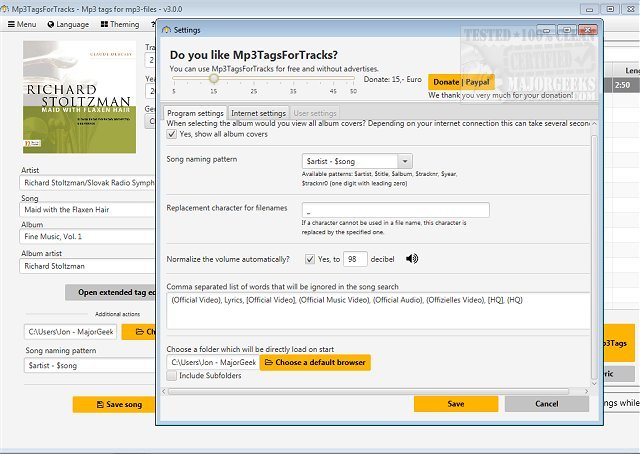Click the album cover thumbnail
The width and height of the screenshot is (640, 454).
[80, 97]
